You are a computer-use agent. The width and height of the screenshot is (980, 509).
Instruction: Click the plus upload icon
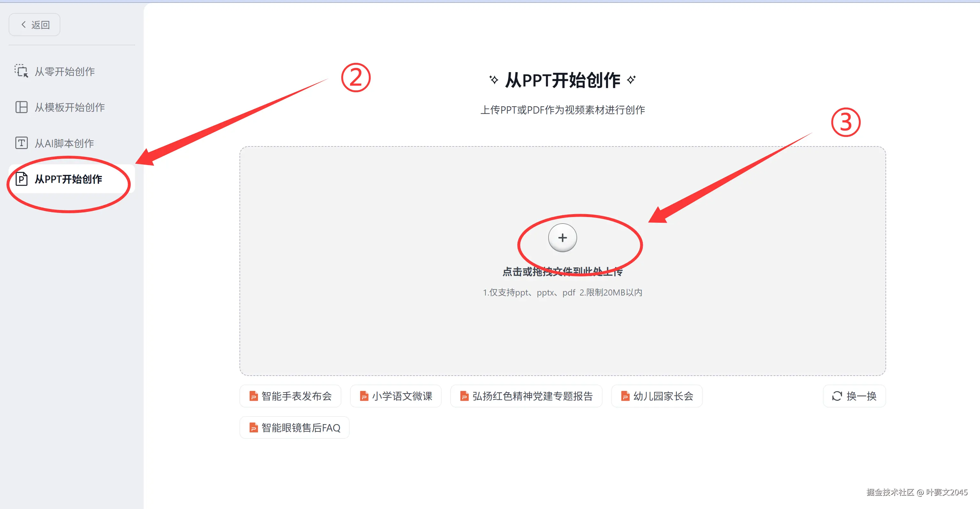(x=562, y=238)
